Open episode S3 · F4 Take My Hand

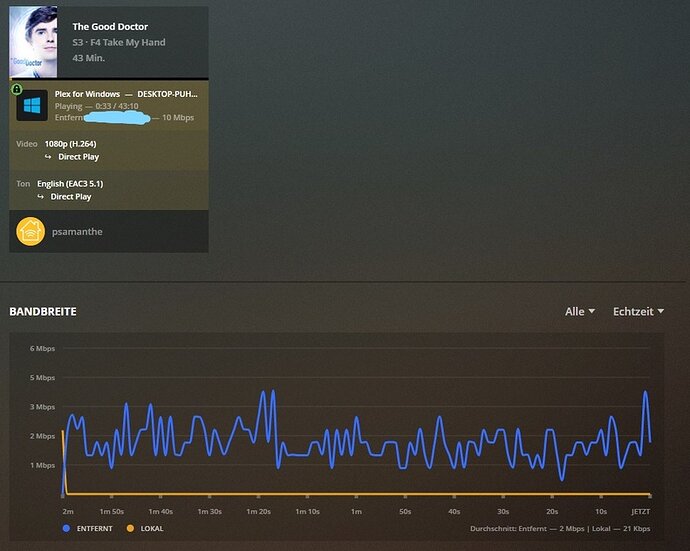[x=119, y=42]
